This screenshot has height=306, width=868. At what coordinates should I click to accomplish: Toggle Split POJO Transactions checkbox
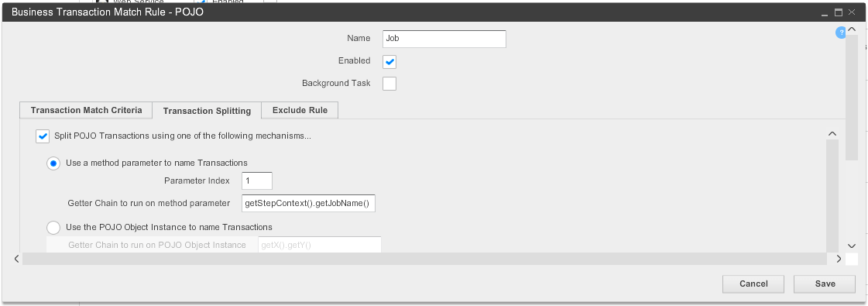[x=43, y=136]
